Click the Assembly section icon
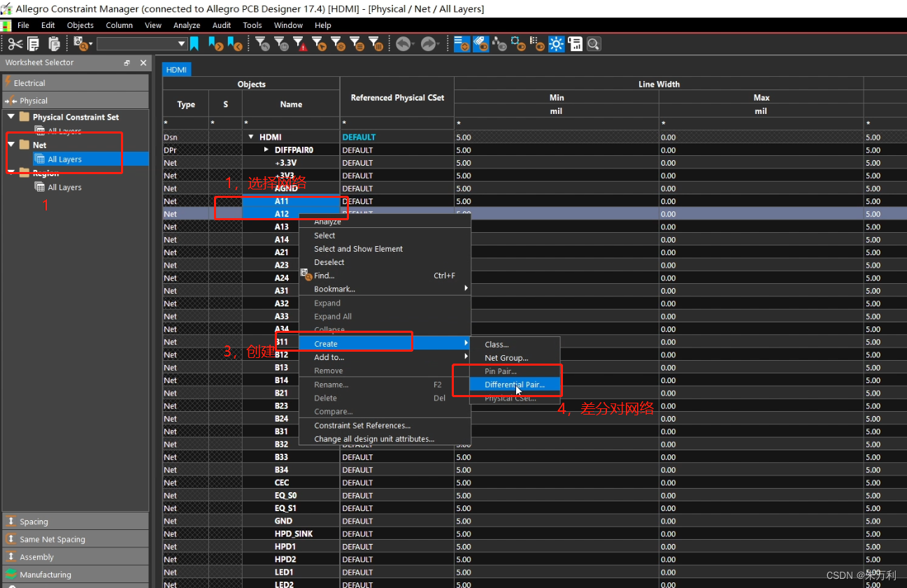This screenshot has height=588, width=907. pyautogui.click(x=10, y=557)
